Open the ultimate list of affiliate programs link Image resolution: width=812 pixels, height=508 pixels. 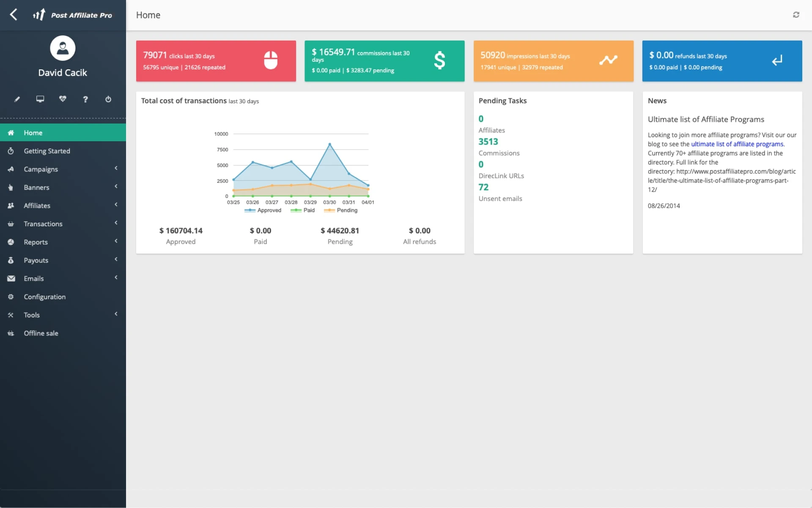pos(737,144)
